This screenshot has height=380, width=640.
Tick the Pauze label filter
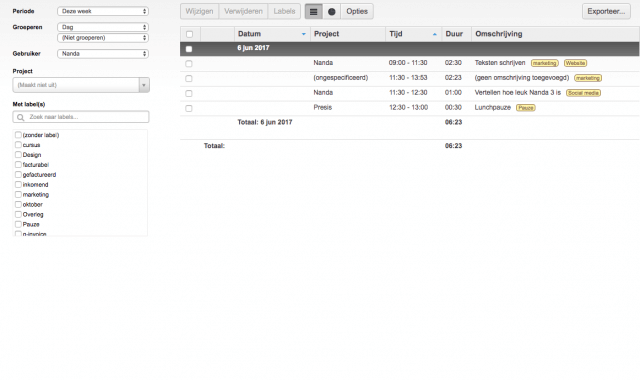pyautogui.click(x=18, y=224)
